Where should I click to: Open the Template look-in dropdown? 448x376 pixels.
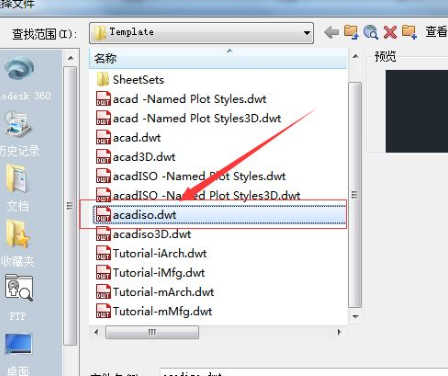(x=201, y=32)
